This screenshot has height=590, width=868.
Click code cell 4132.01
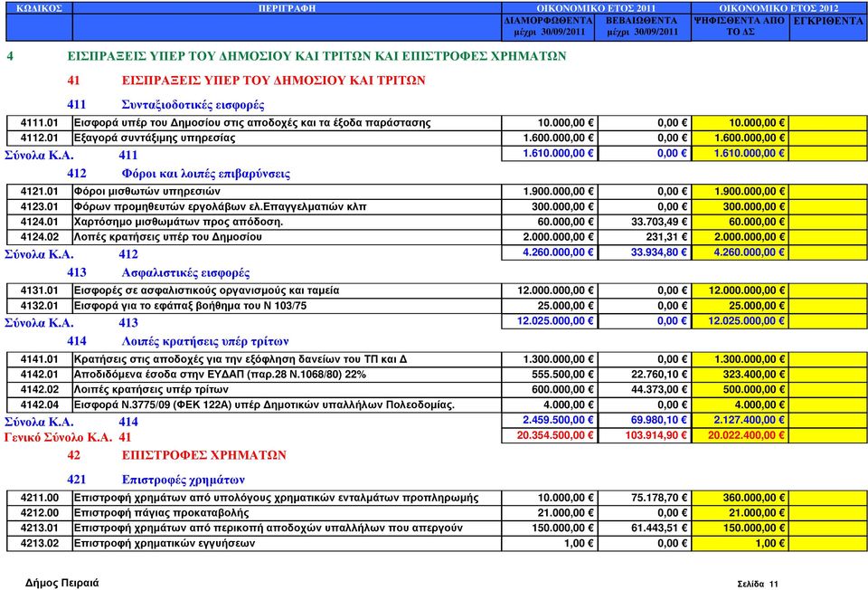pos(39,306)
